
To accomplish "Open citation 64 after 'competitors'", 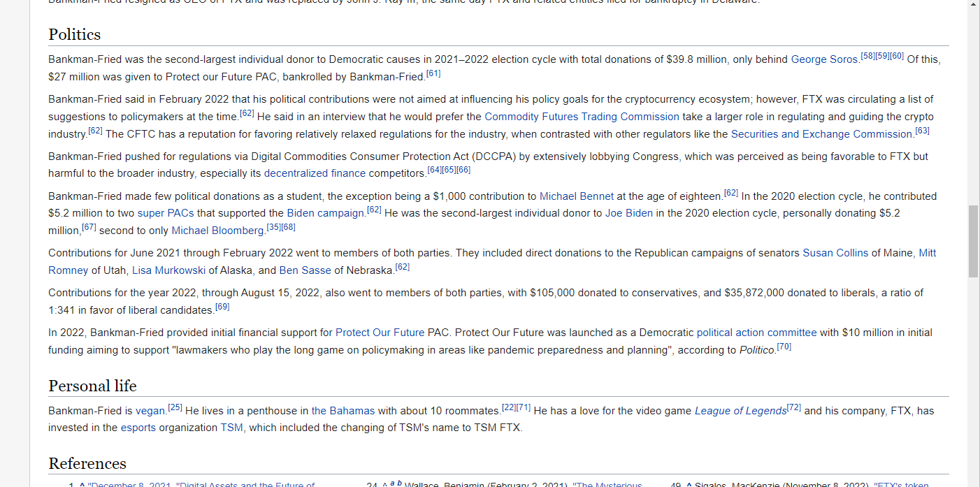I will pos(435,170).
